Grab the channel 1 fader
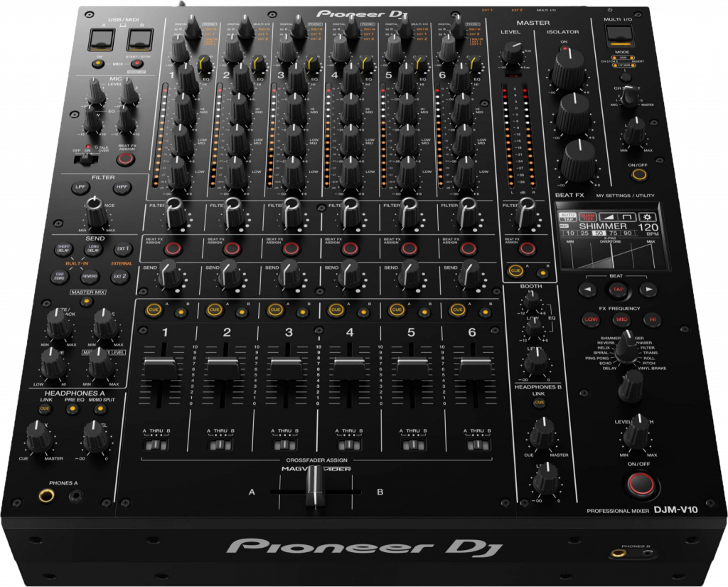Viewport: 728px width, 587px height. [161, 368]
